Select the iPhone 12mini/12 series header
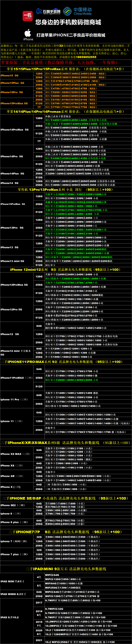This screenshot has height=644, width=132. click(65, 270)
